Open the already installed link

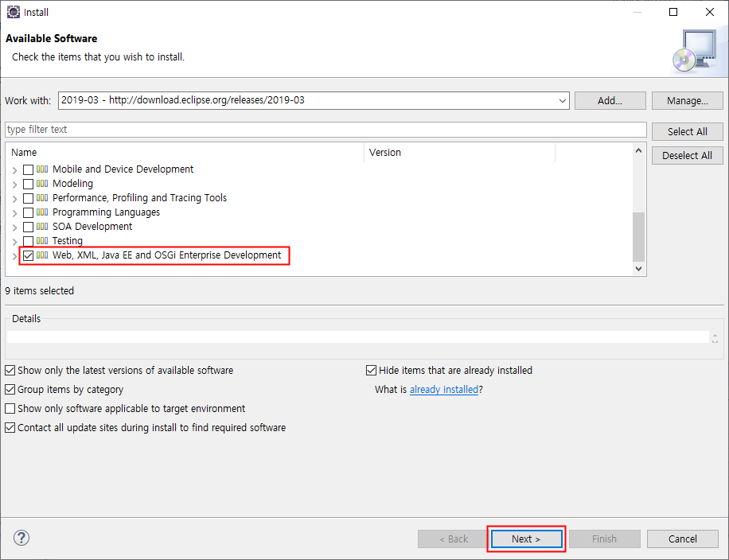(444, 390)
